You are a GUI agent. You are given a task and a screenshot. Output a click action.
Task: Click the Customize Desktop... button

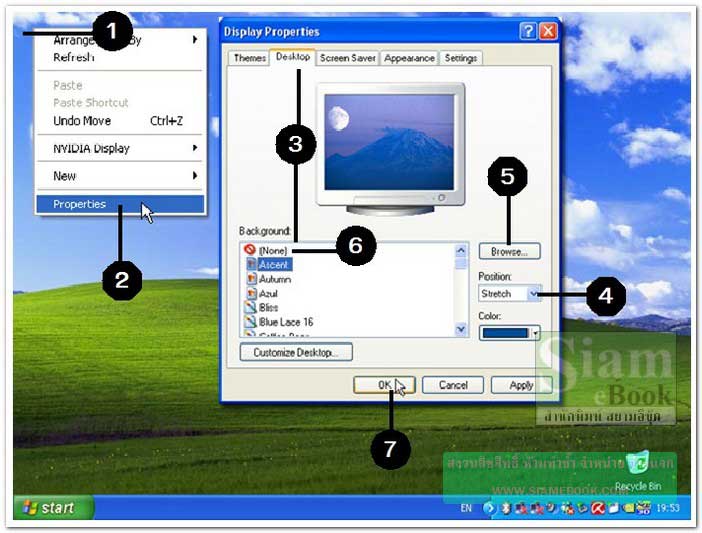pos(296,352)
